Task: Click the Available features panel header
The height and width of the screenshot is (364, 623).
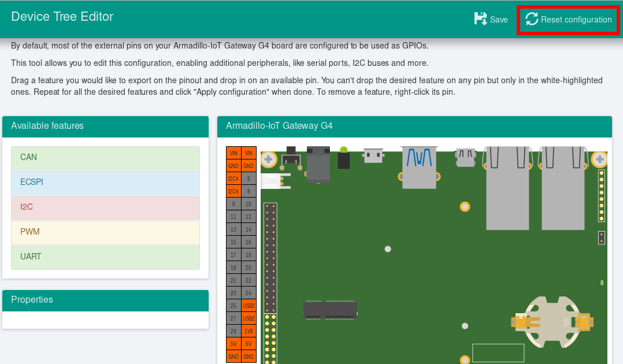Action: [105, 126]
